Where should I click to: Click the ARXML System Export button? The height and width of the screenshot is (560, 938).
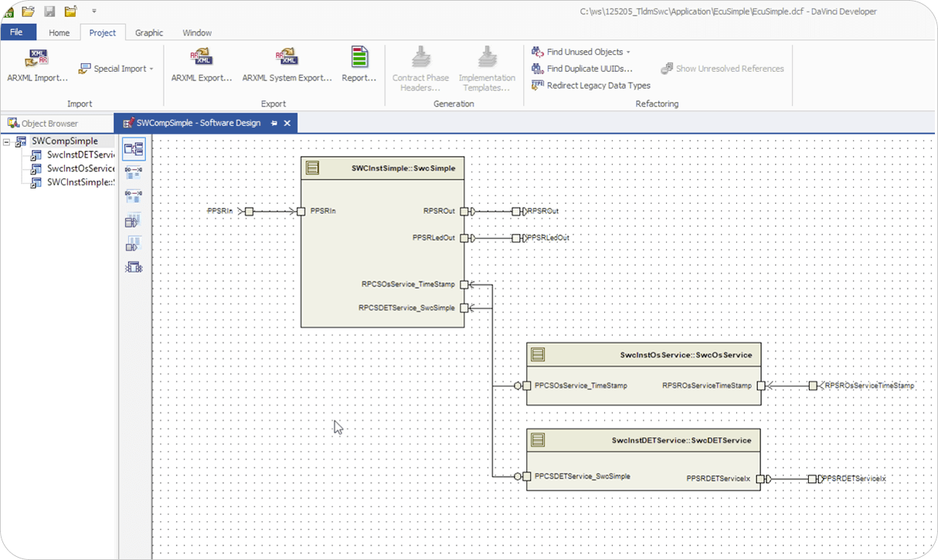tap(287, 66)
